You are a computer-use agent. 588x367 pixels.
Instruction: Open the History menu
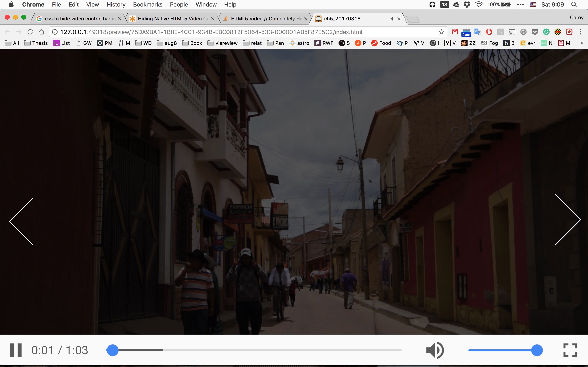[x=116, y=4]
